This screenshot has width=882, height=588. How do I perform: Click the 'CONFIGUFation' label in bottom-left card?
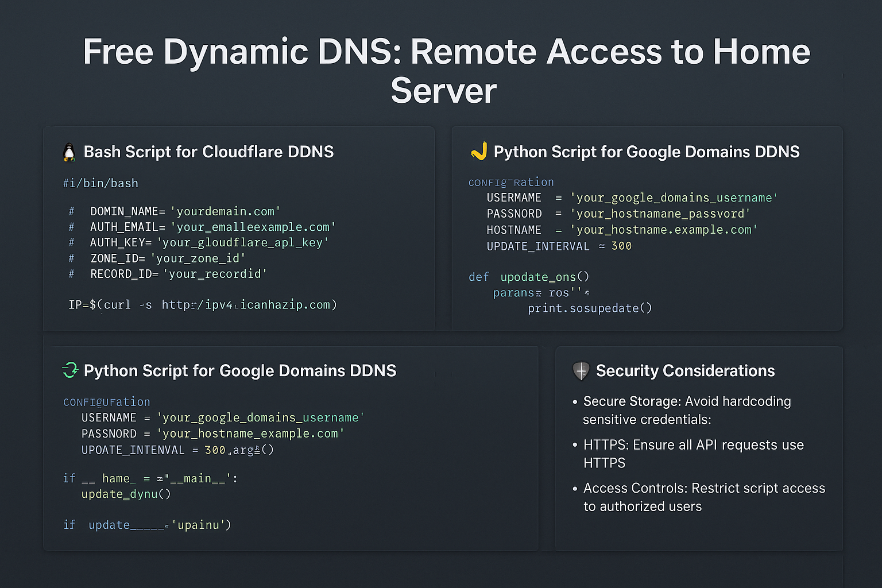point(106,402)
